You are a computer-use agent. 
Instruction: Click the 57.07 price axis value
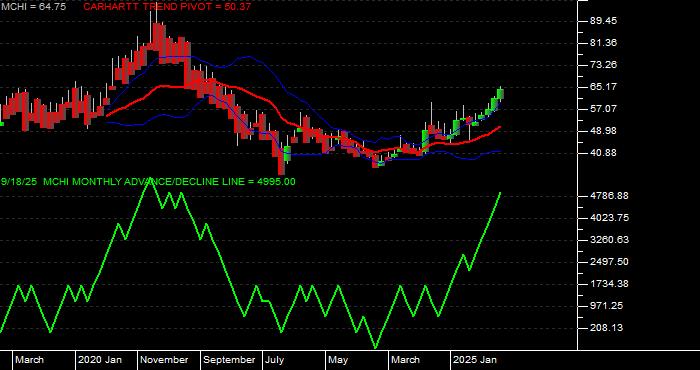click(x=603, y=108)
